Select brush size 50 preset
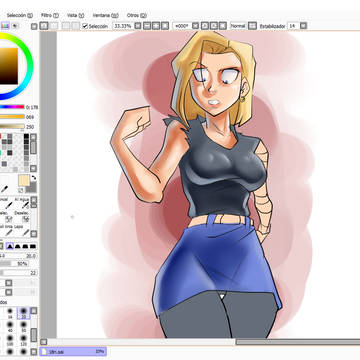Viewport: 360px width, 360px height. coord(23,327)
